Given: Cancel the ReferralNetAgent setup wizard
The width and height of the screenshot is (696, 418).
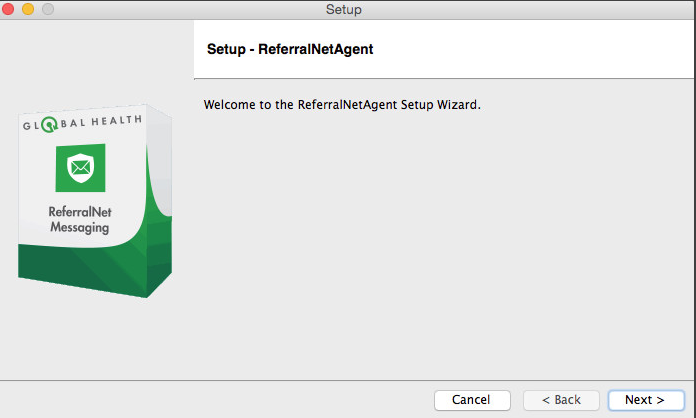Looking at the screenshot, I should tap(471, 400).
